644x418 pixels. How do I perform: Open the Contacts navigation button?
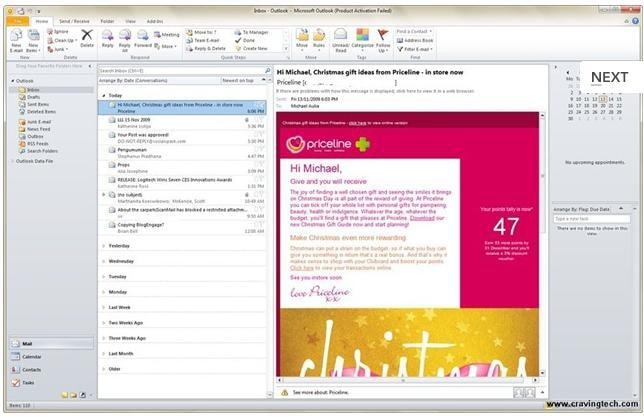52,370
